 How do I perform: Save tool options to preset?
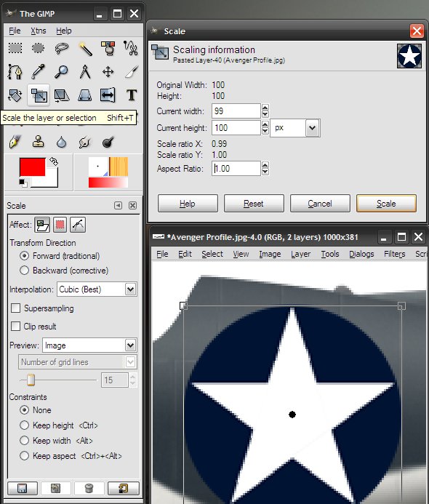(22, 488)
